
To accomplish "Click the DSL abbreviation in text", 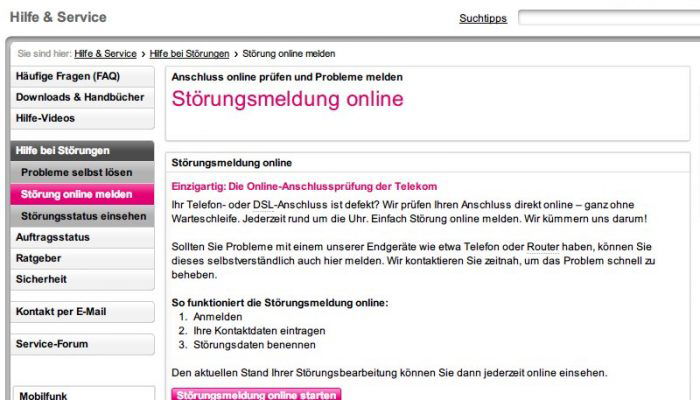I will [263, 205].
